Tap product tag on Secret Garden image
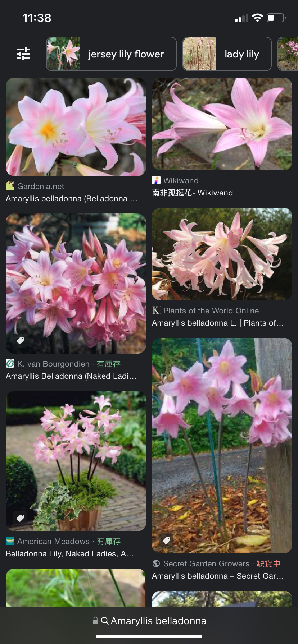This screenshot has width=298, height=644. coord(167,540)
